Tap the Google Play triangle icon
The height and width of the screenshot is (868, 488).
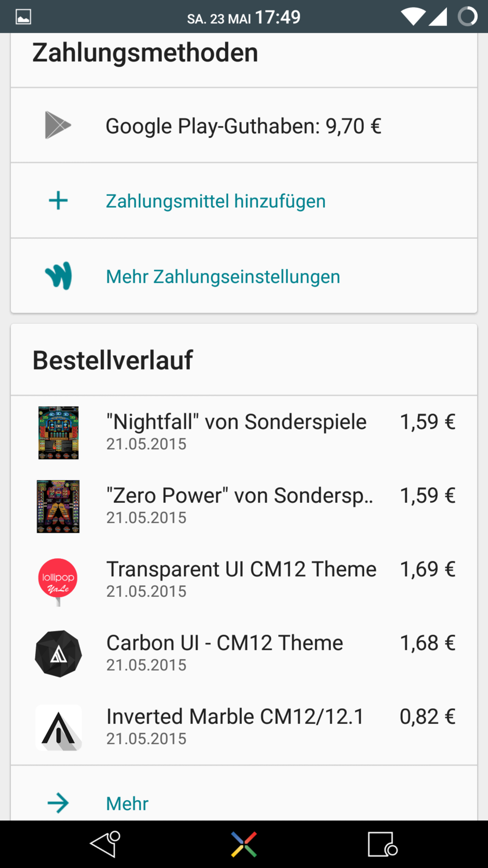[57, 125]
